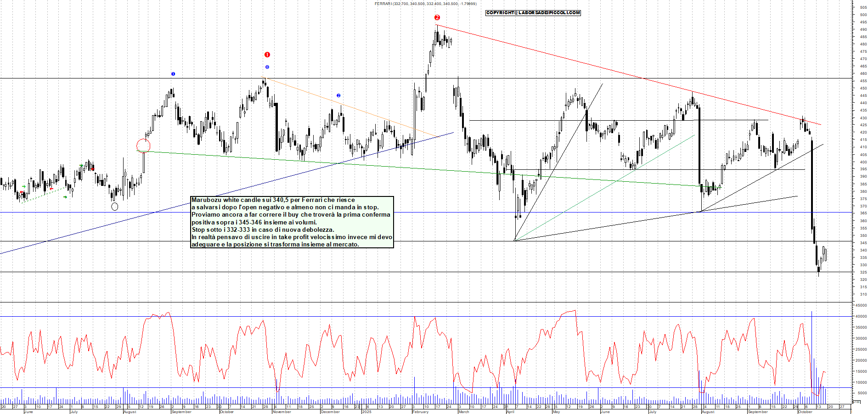Click the blue marker 1 above the September high
Image resolution: width=868 pixels, height=414 pixels.
point(173,74)
